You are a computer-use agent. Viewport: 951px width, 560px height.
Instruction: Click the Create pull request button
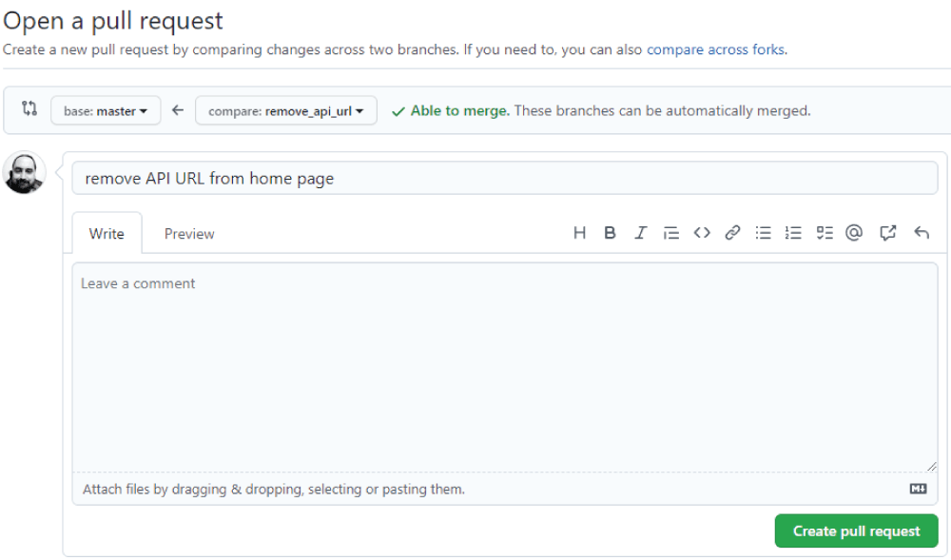(x=857, y=531)
